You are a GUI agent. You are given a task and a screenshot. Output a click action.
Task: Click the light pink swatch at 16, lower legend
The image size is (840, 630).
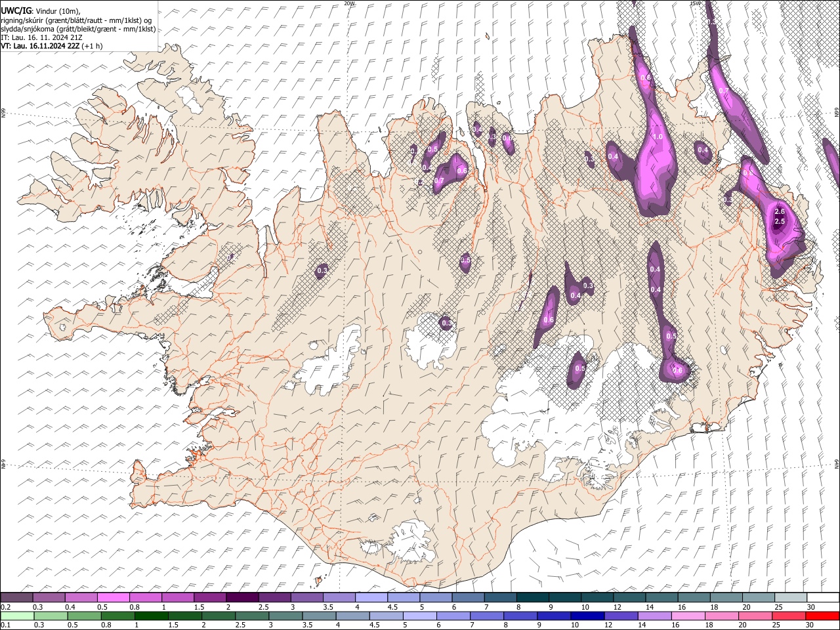tap(689, 616)
